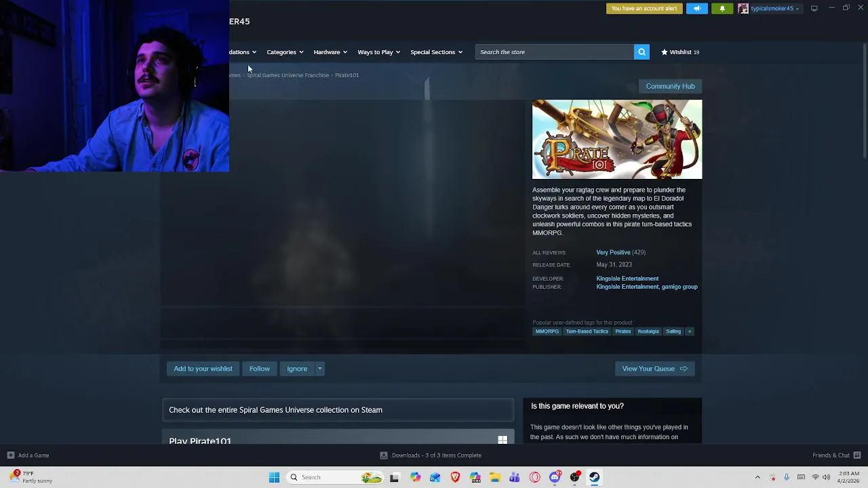Click the View Your Queue button
Screen dimensions: 868x488
654,369
